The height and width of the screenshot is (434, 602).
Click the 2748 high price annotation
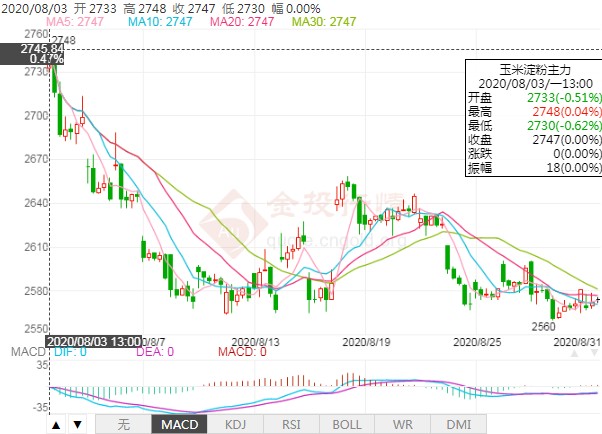64,40
